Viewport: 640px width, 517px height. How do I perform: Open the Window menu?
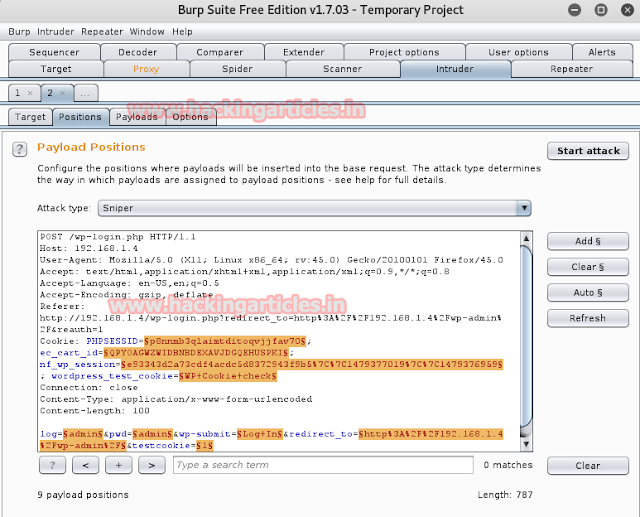pos(147,32)
